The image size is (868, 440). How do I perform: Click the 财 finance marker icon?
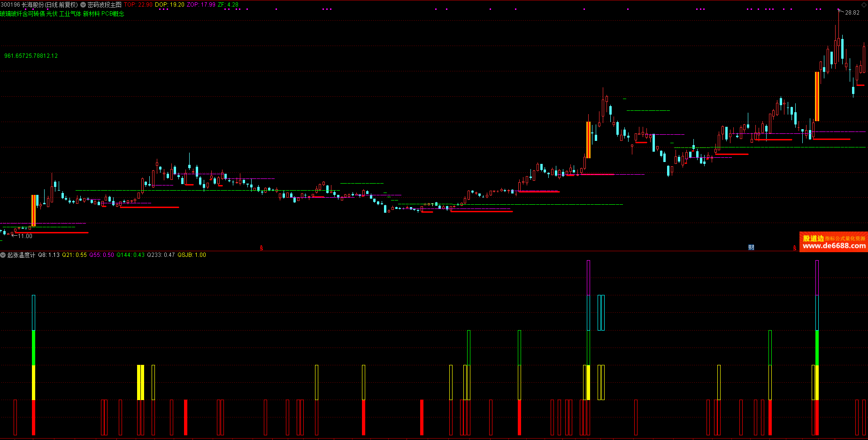click(x=751, y=247)
